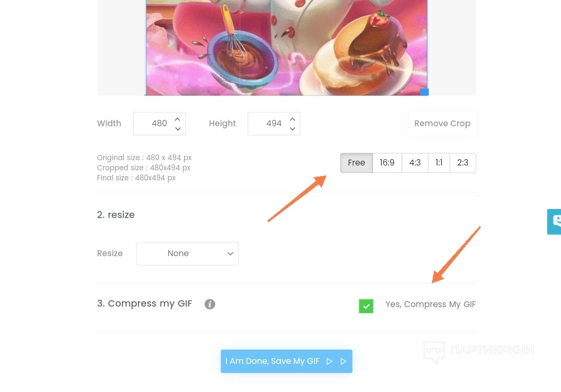
Task: Choose the 16:9 aspect ratio
Action: [x=387, y=162]
